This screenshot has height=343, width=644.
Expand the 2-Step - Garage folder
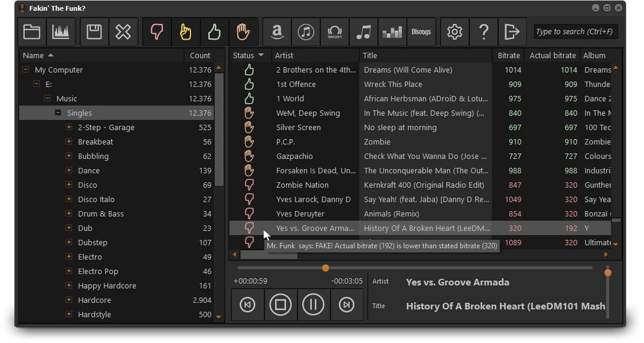(x=69, y=127)
